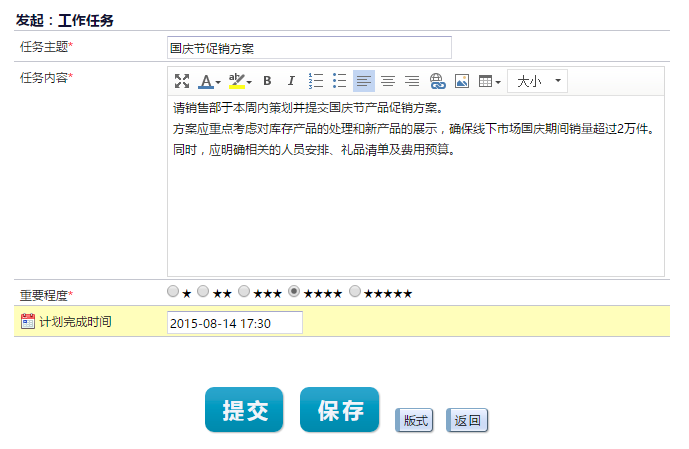Screen dimensions: 689x449
Task: Click the line starting 请销售部于本周内
Action: [308, 108]
